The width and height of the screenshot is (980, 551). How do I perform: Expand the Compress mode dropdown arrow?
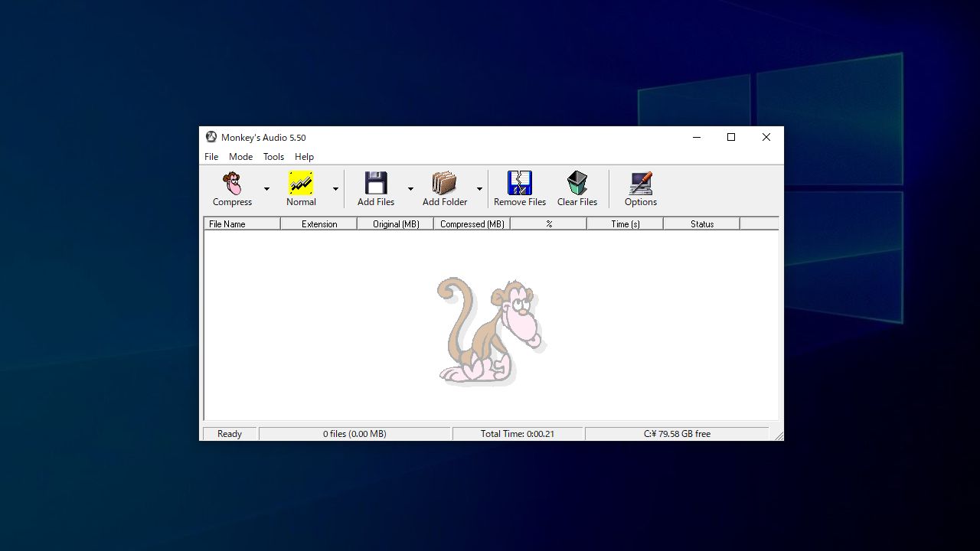click(266, 189)
